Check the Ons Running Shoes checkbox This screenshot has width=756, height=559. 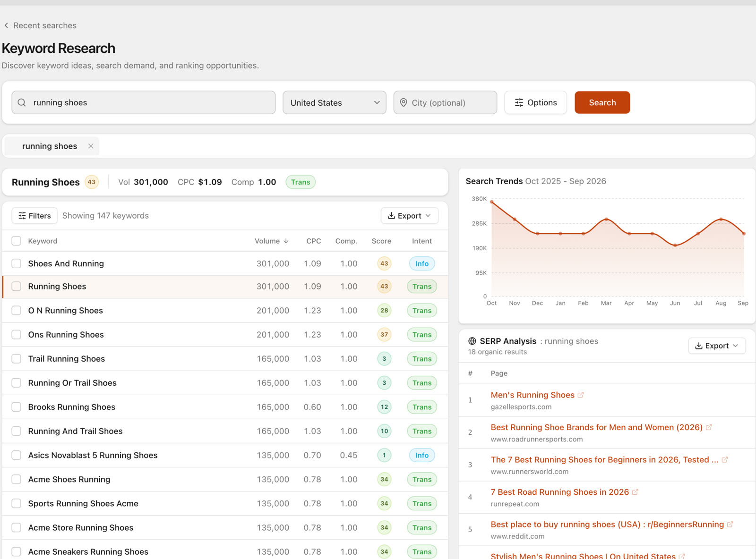pyautogui.click(x=17, y=334)
